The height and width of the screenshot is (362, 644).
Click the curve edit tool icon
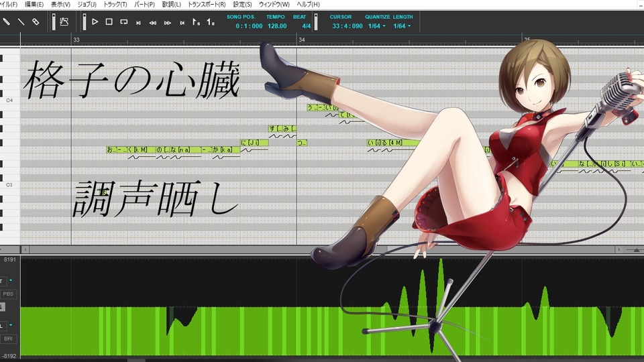coord(64,21)
